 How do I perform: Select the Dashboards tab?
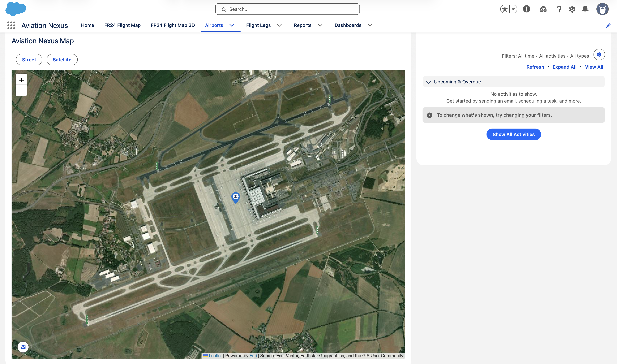pos(348,25)
